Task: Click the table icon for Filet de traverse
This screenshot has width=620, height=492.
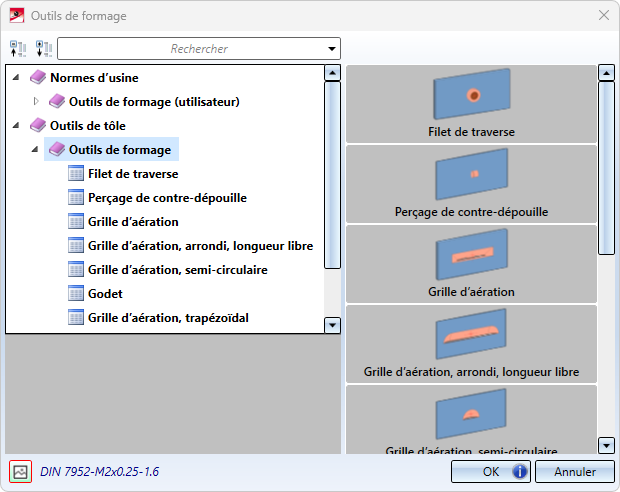Action: click(76, 174)
